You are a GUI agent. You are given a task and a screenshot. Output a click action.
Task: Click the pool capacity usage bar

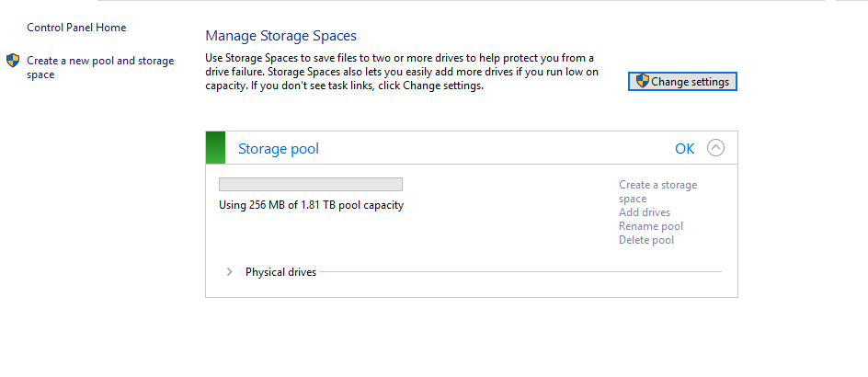coord(311,184)
